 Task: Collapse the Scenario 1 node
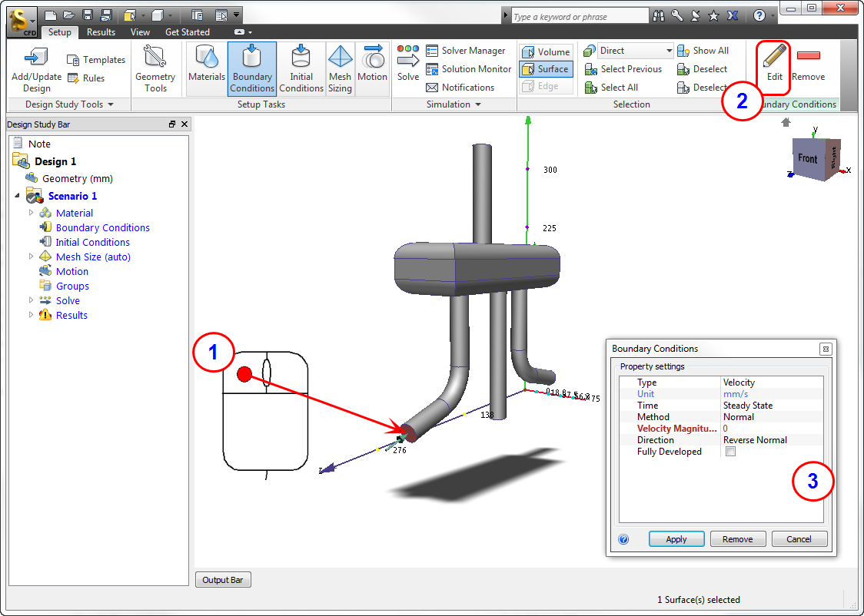pyautogui.click(x=17, y=195)
